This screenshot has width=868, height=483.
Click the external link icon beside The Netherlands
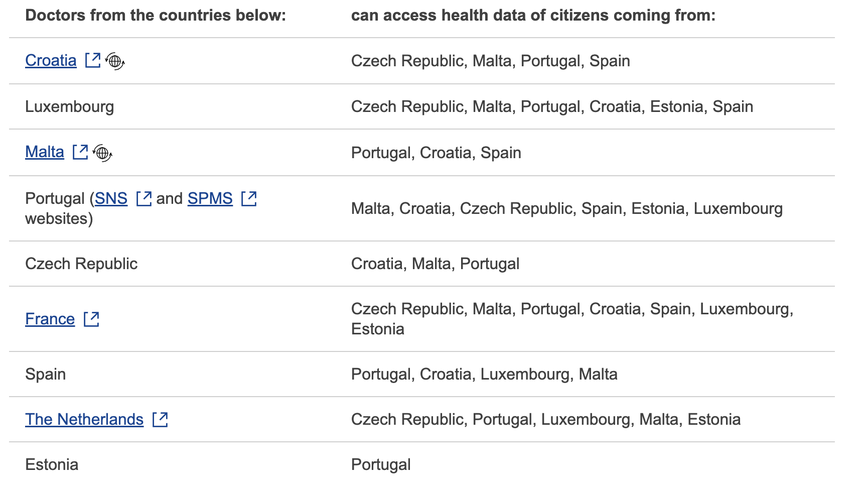tap(160, 419)
